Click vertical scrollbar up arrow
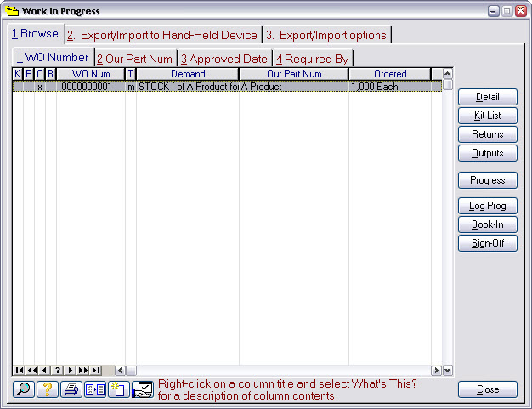Screen dimensions: 532x409 pos(448,74)
